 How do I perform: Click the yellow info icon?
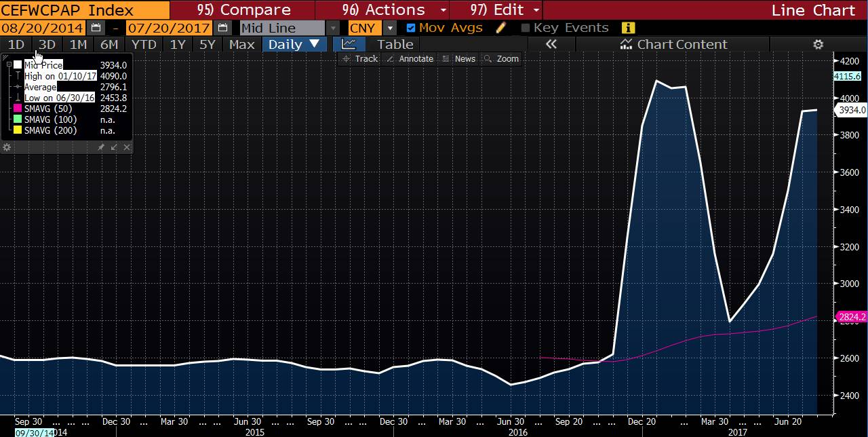click(x=628, y=28)
